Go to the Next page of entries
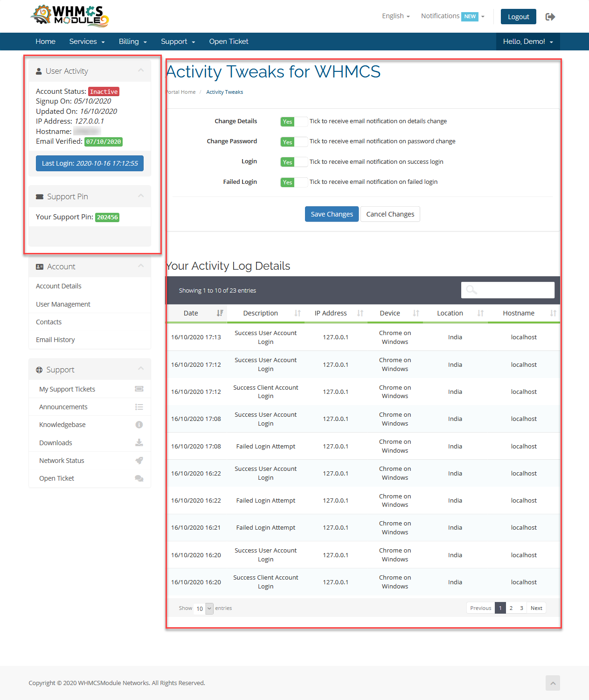The image size is (589, 700). click(x=536, y=608)
